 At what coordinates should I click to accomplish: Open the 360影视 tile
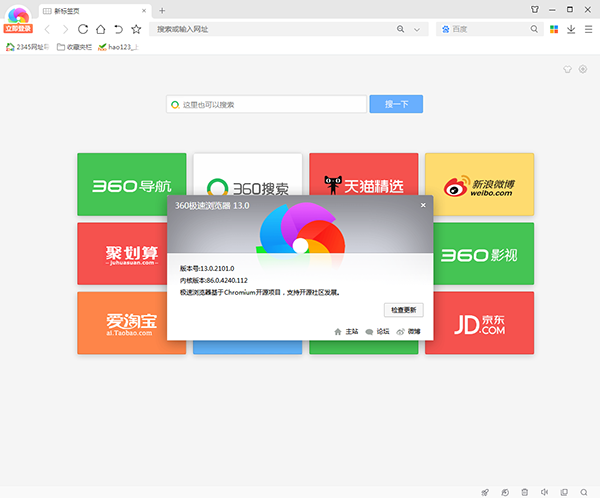coord(484,254)
